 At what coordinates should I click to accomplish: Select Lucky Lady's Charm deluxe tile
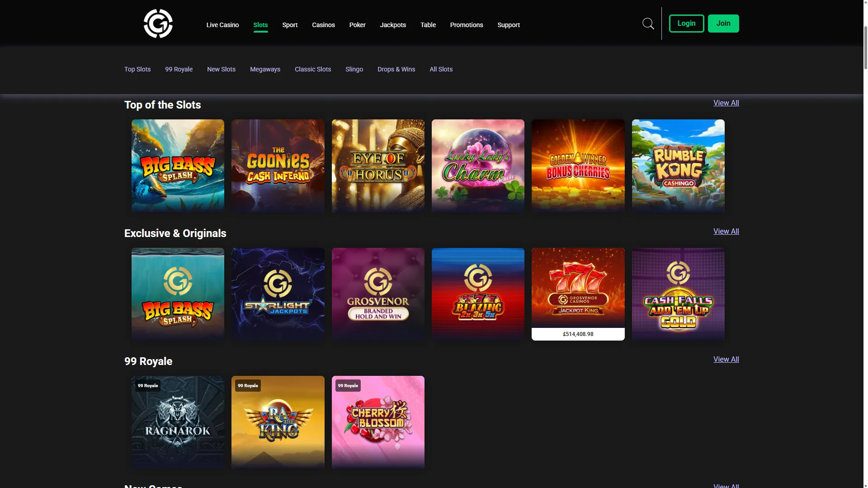(x=478, y=166)
